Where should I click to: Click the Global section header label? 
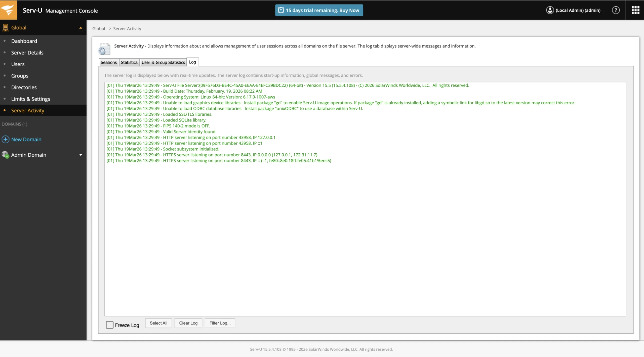[19, 28]
